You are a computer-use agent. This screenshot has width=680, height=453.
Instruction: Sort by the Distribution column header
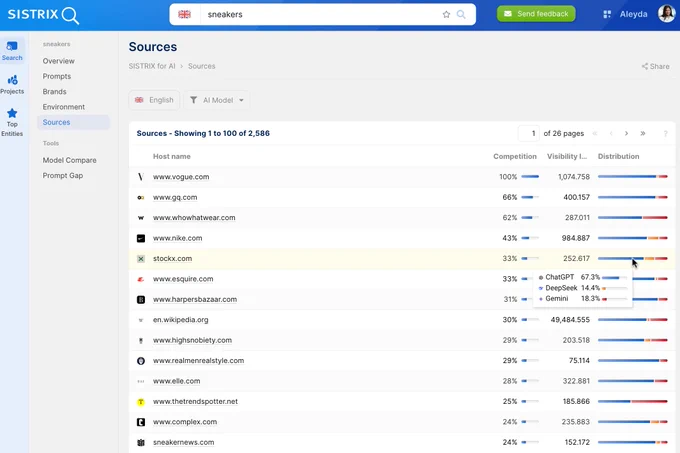pyautogui.click(x=618, y=156)
